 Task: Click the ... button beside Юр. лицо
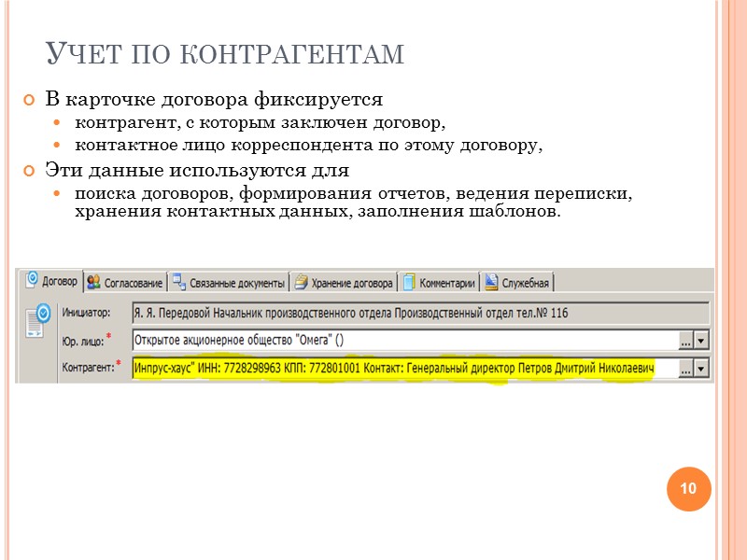pos(686,339)
